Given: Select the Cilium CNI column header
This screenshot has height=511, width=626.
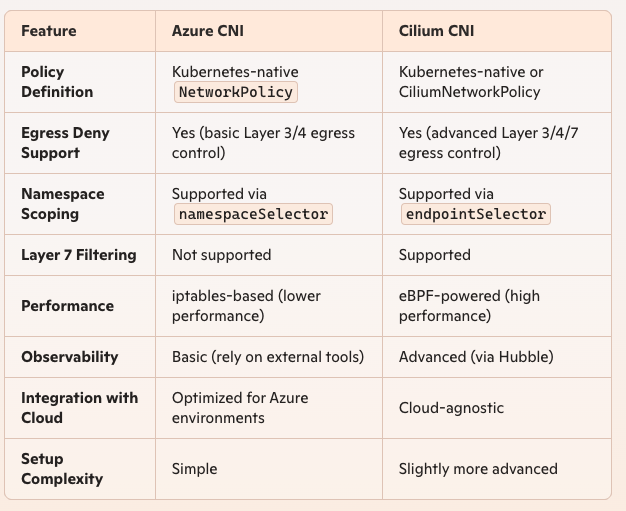Looking at the screenshot, I should tap(436, 31).
